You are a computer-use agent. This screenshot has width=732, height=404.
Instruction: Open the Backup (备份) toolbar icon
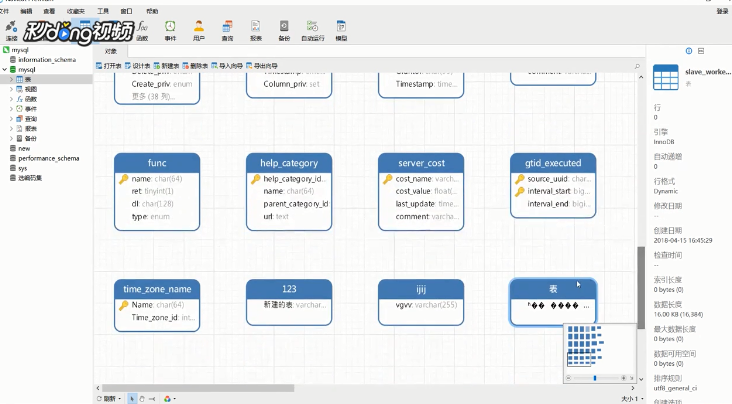coord(284,31)
